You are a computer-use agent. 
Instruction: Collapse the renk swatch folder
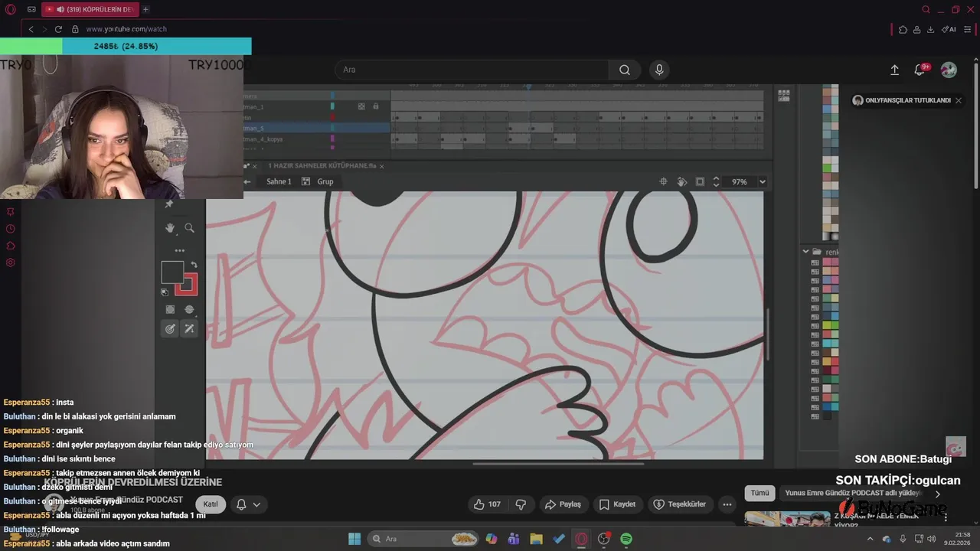point(805,251)
